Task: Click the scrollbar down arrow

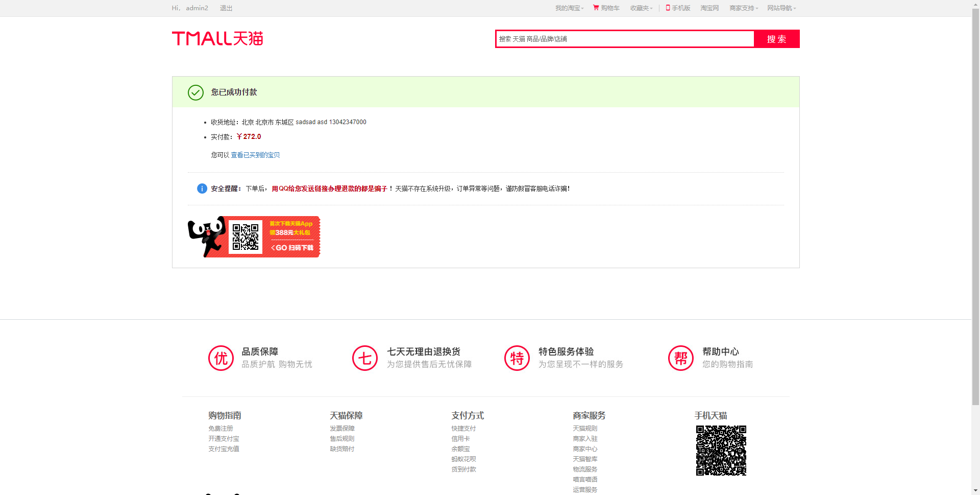Action: [975, 491]
